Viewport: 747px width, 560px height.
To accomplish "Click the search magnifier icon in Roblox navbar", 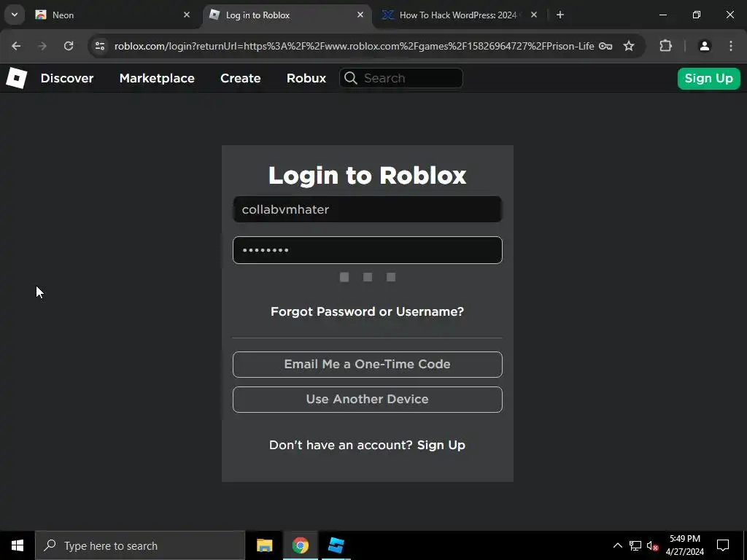I will tap(351, 78).
